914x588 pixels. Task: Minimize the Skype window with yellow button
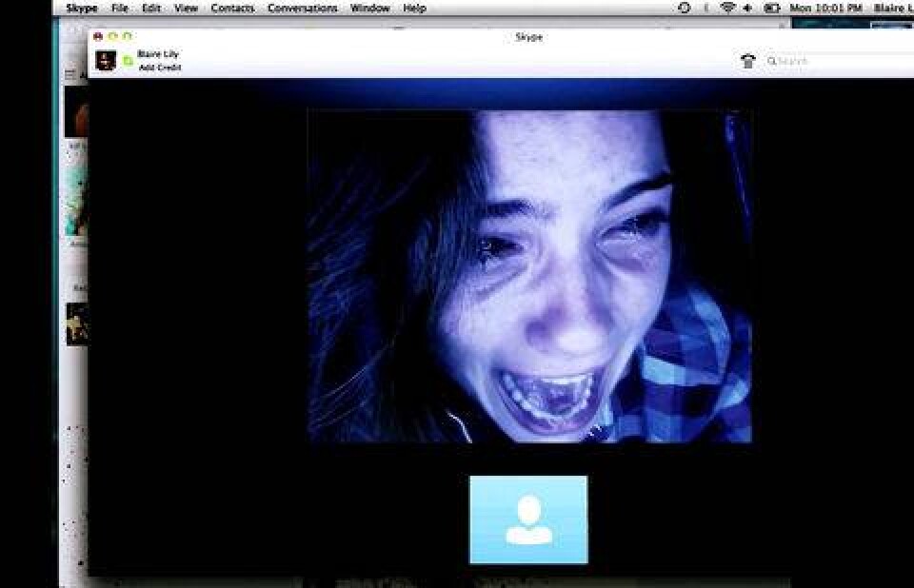[x=113, y=37]
